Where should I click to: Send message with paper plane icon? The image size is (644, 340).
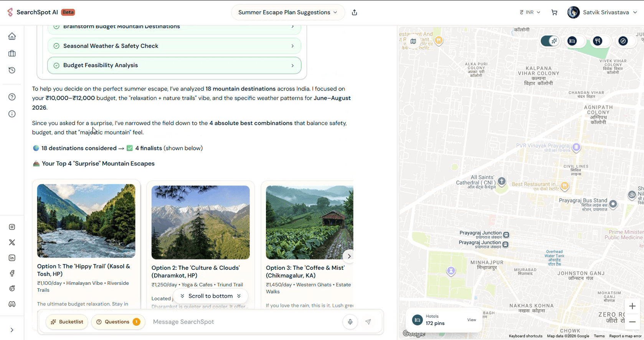click(368, 322)
